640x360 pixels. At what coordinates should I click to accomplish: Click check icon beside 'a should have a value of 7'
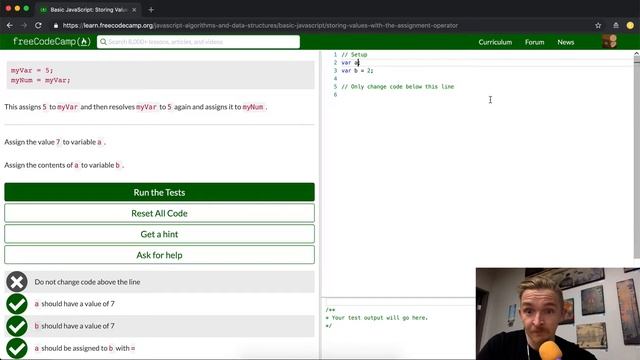click(17, 304)
